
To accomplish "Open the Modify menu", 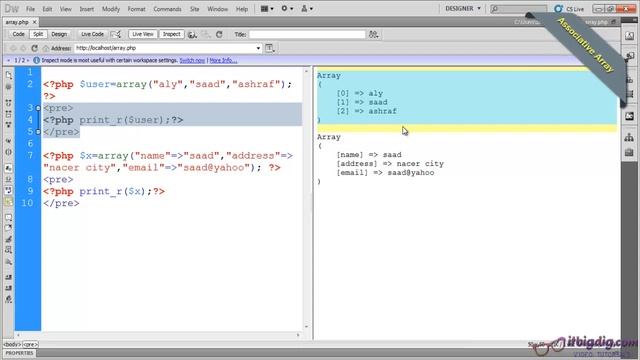I will point(111,9).
